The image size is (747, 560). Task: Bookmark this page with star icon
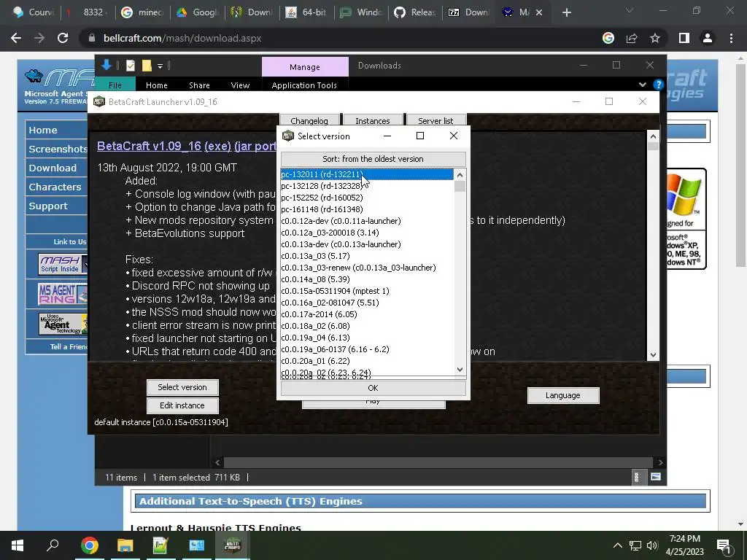[655, 38]
